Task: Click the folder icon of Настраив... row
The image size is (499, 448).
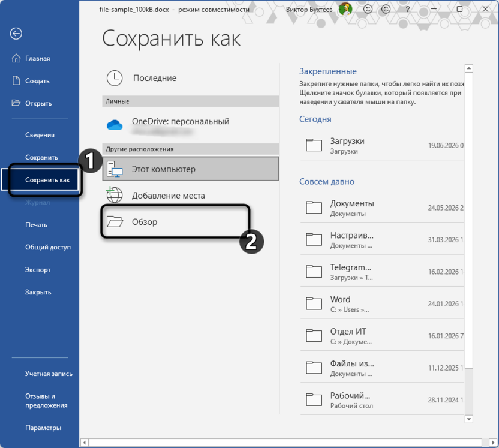Action: 314,239
